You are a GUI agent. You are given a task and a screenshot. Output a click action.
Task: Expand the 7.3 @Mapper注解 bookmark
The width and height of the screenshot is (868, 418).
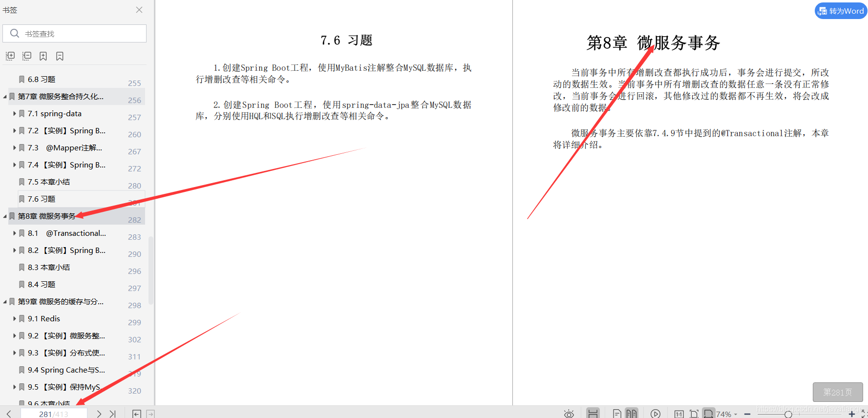(x=15, y=147)
